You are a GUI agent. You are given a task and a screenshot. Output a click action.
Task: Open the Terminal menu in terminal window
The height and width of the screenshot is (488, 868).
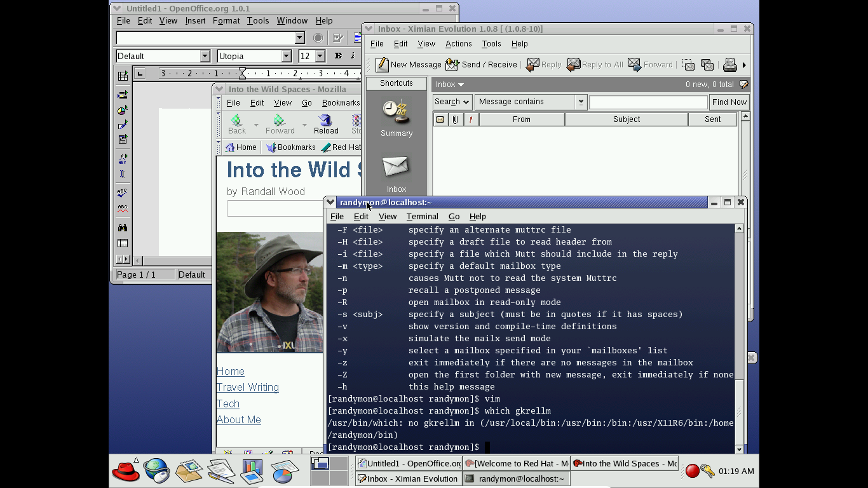pos(422,217)
